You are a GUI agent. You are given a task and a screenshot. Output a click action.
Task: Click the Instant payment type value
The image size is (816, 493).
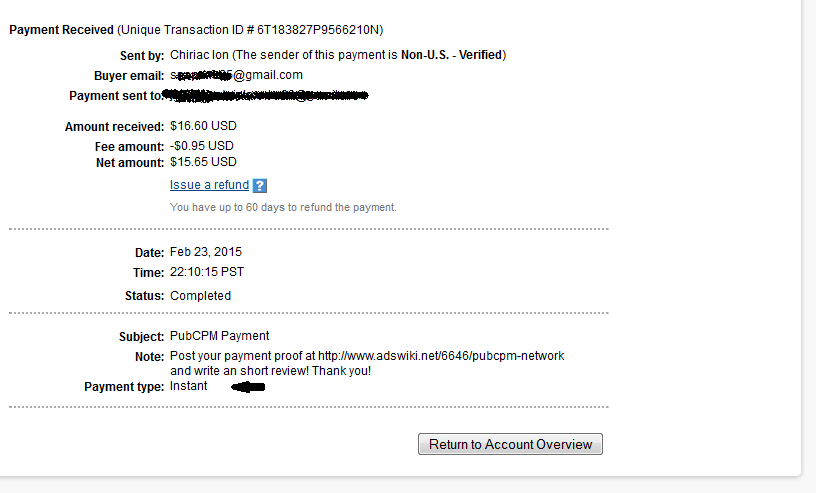coord(188,386)
